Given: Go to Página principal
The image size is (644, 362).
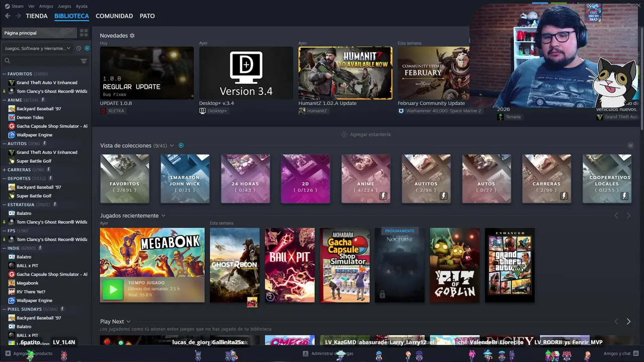Looking at the screenshot, I should 39,33.
